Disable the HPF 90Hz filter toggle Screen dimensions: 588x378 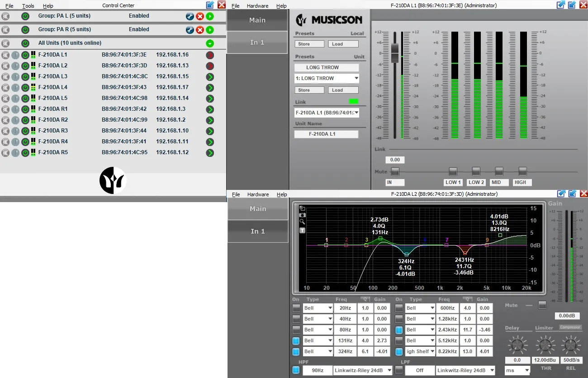(x=296, y=370)
